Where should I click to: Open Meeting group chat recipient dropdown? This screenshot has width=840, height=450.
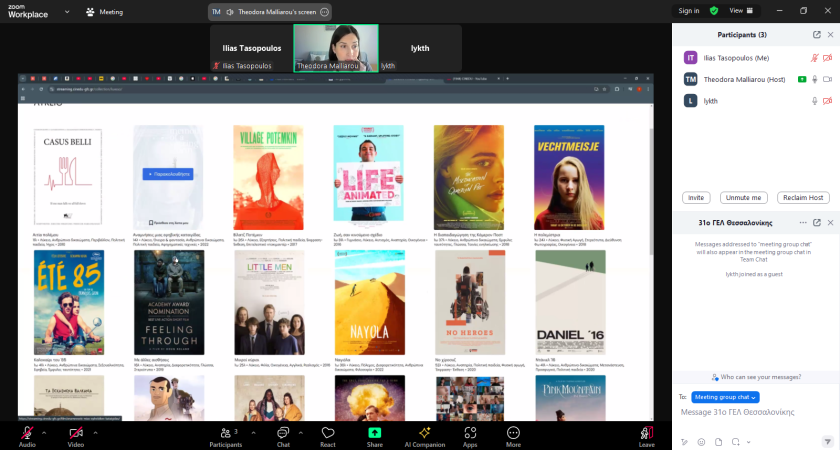(x=725, y=397)
